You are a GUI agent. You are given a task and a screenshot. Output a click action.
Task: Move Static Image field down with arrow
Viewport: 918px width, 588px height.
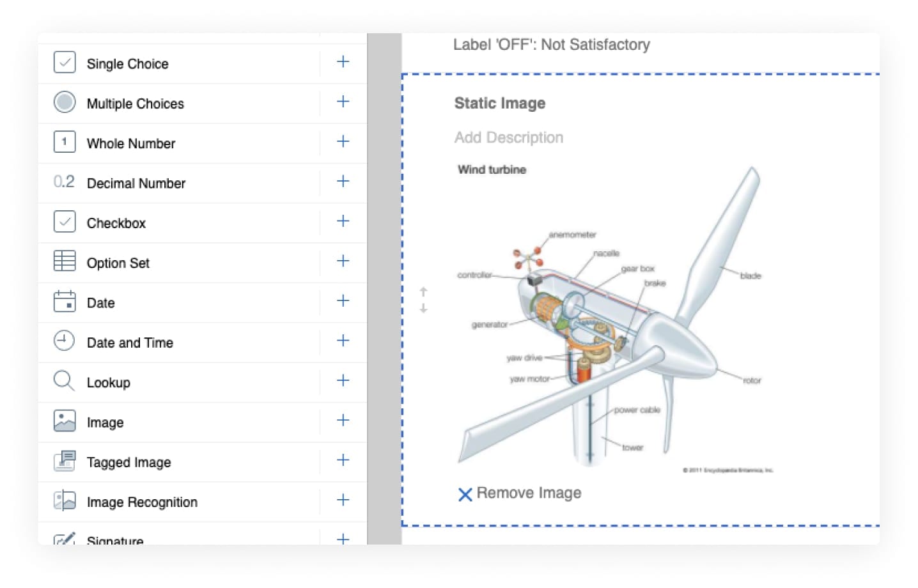423,308
